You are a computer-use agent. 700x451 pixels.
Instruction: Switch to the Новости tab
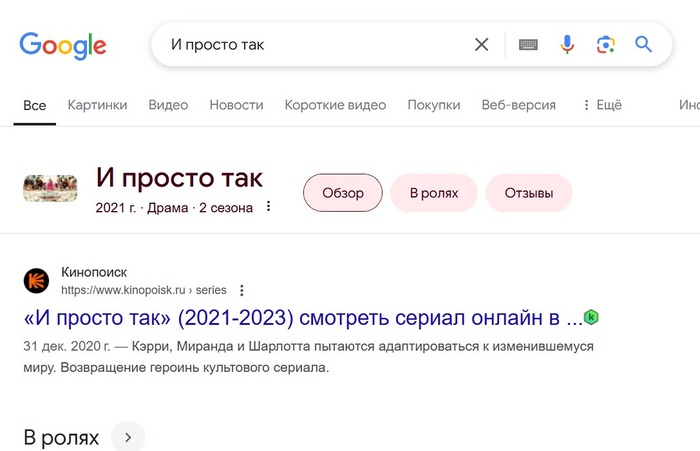tap(236, 105)
